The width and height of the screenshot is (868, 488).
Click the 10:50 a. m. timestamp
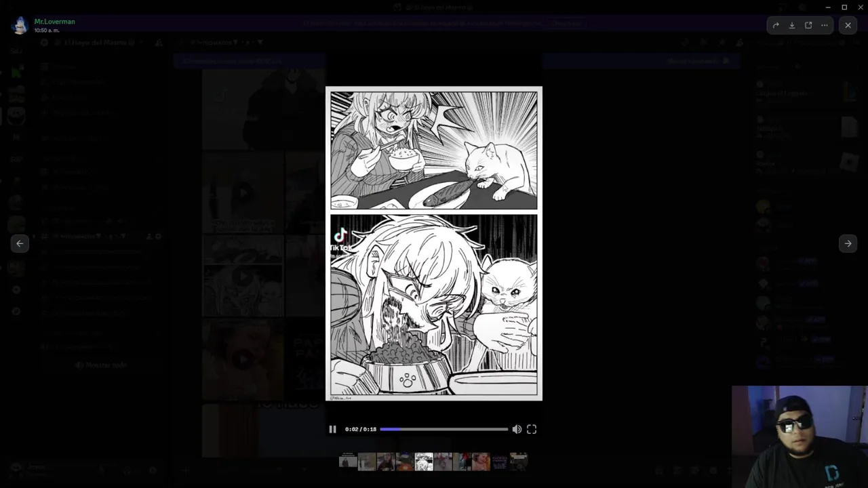pos(47,30)
